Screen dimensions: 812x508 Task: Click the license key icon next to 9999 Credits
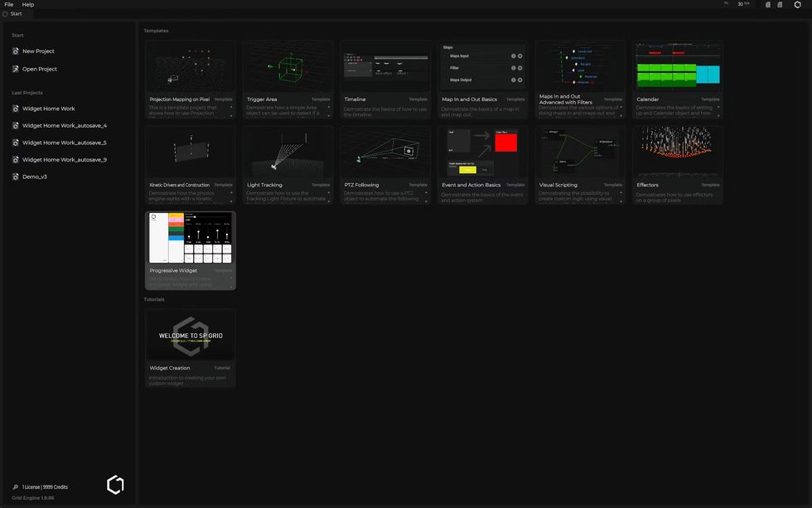(x=15, y=486)
